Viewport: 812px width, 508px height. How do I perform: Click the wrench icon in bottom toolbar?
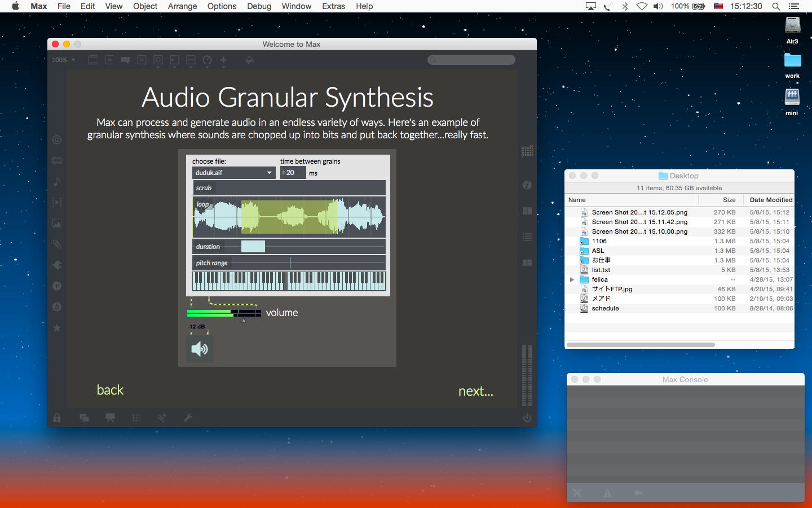pyautogui.click(x=188, y=418)
